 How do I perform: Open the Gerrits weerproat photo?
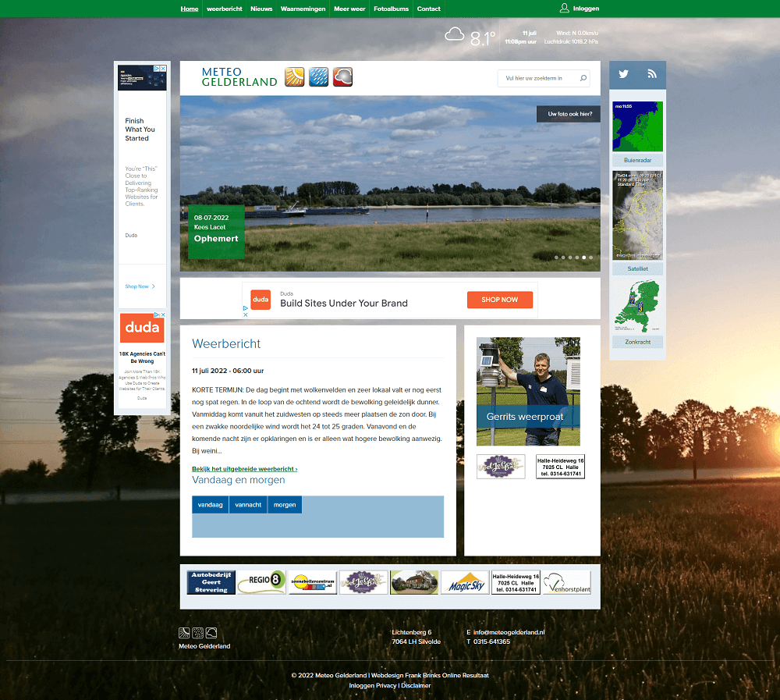pos(528,391)
